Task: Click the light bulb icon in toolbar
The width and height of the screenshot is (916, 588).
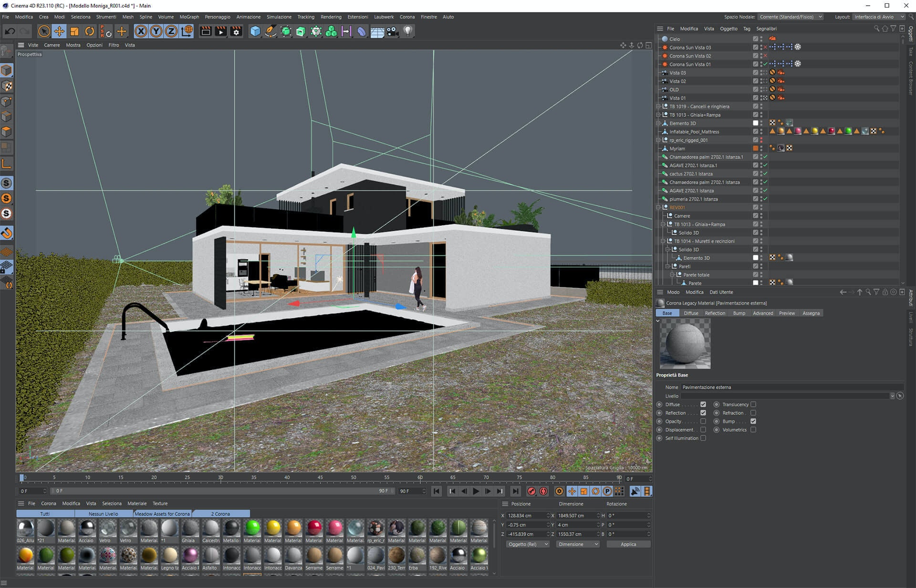Action: click(408, 31)
